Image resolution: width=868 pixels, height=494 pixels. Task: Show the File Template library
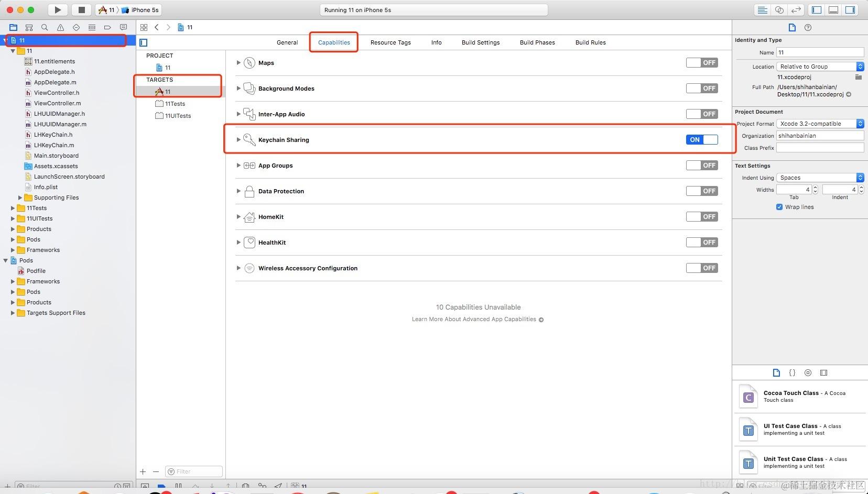(776, 373)
